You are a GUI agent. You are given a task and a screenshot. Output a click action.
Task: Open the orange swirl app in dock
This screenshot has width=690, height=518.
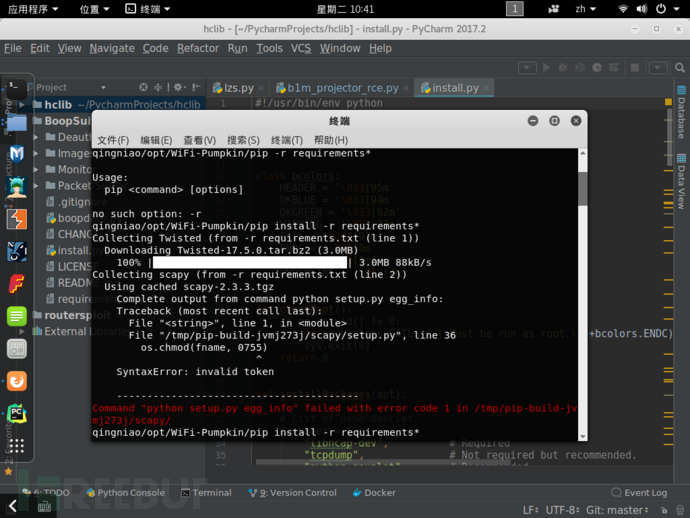tap(17, 381)
